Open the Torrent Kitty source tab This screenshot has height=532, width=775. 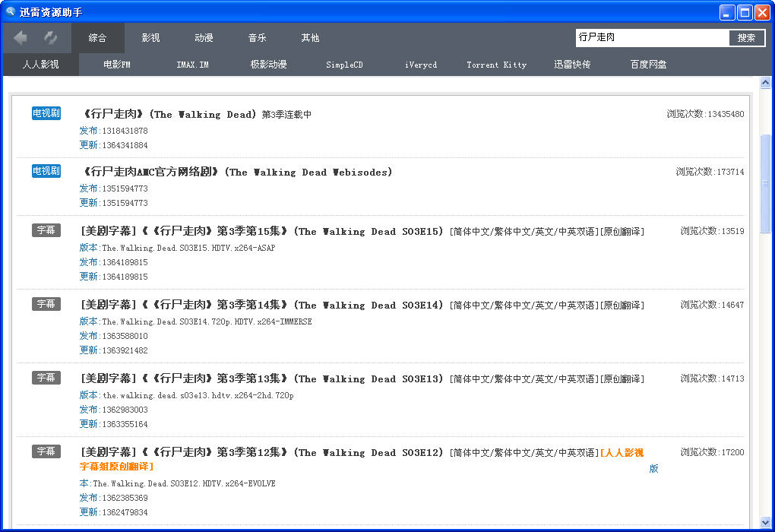(496, 65)
